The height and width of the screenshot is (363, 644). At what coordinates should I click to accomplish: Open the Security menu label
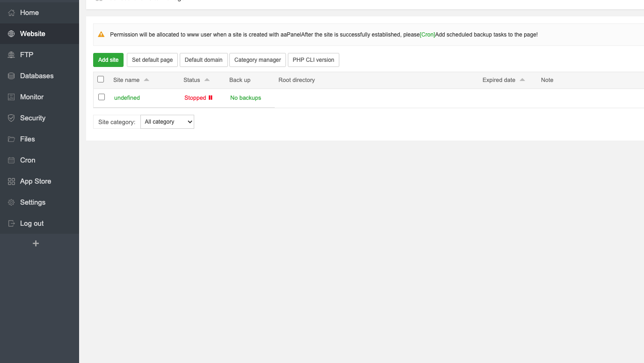click(x=33, y=118)
